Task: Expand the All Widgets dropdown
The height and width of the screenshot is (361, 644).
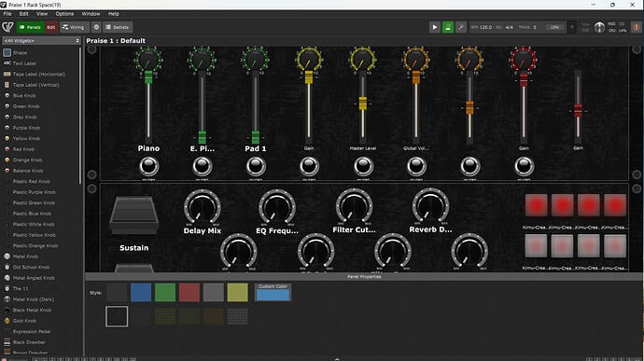Action: 41,41
